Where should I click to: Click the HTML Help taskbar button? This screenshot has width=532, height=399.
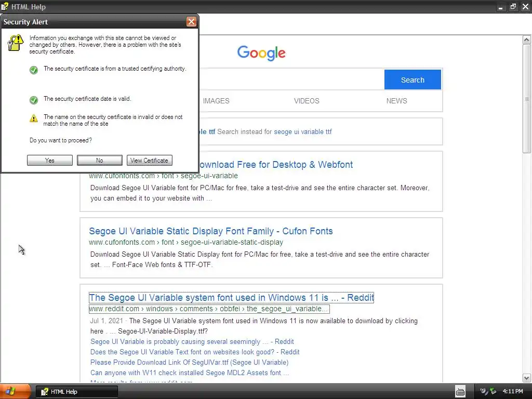(77, 392)
